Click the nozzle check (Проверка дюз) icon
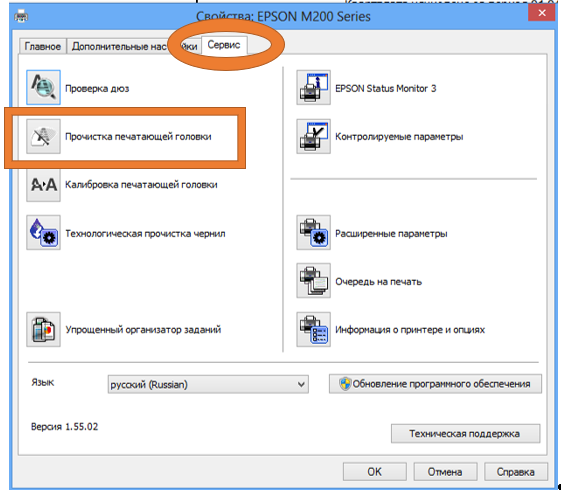 43,88
